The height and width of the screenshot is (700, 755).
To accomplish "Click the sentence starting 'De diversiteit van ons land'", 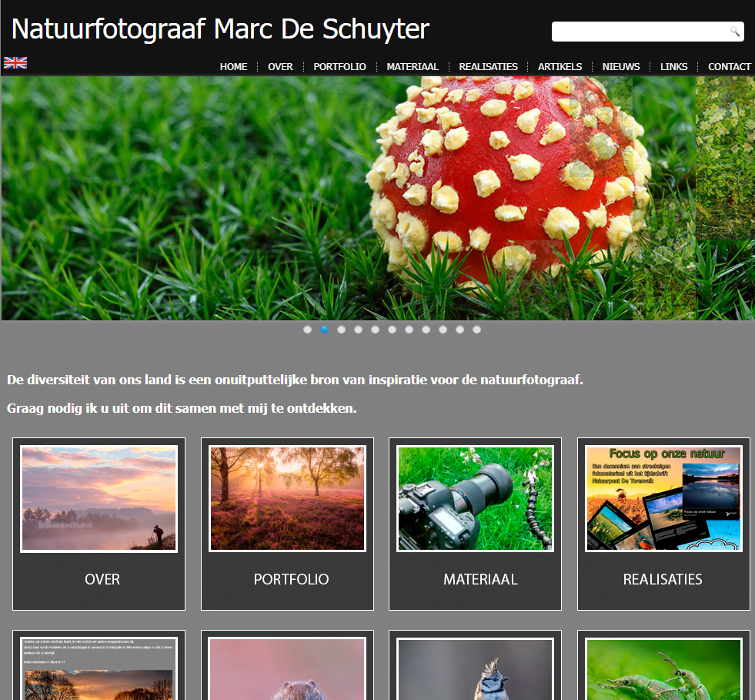I will (295, 380).
